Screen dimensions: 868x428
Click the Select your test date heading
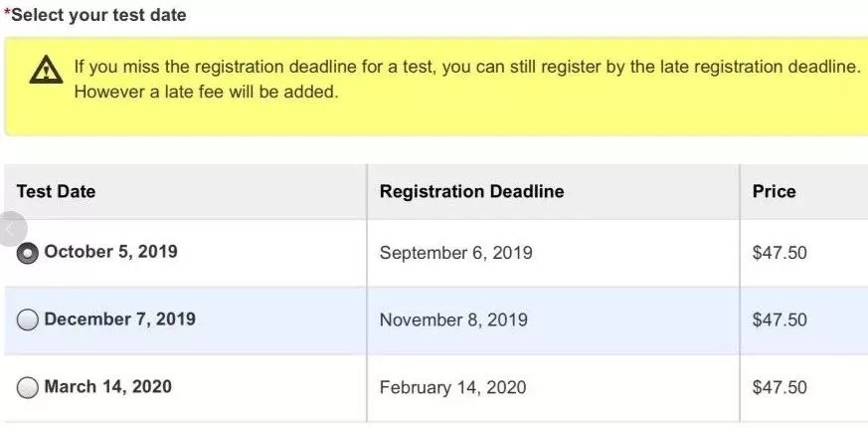click(95, 15)
